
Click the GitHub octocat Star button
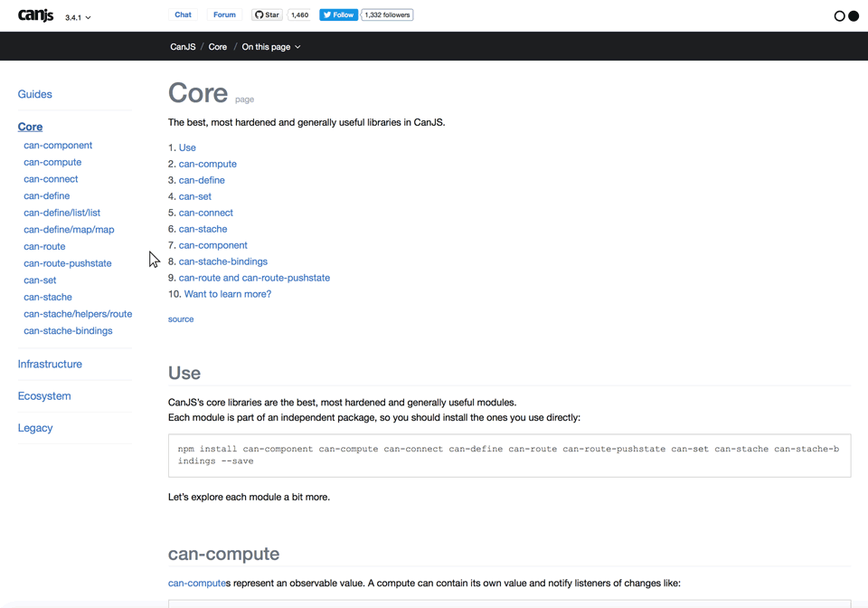(266, 14)
